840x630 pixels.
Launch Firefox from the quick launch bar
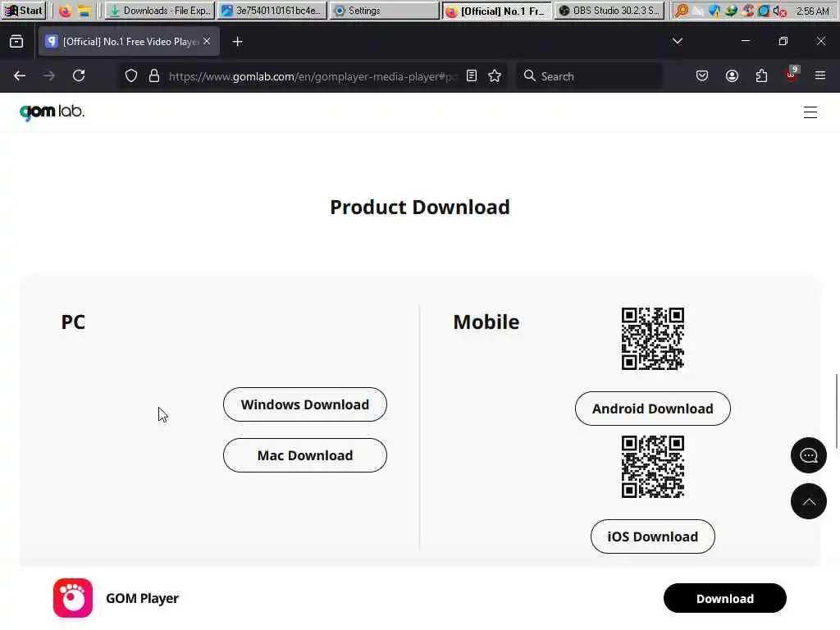(x=65, y=10)
